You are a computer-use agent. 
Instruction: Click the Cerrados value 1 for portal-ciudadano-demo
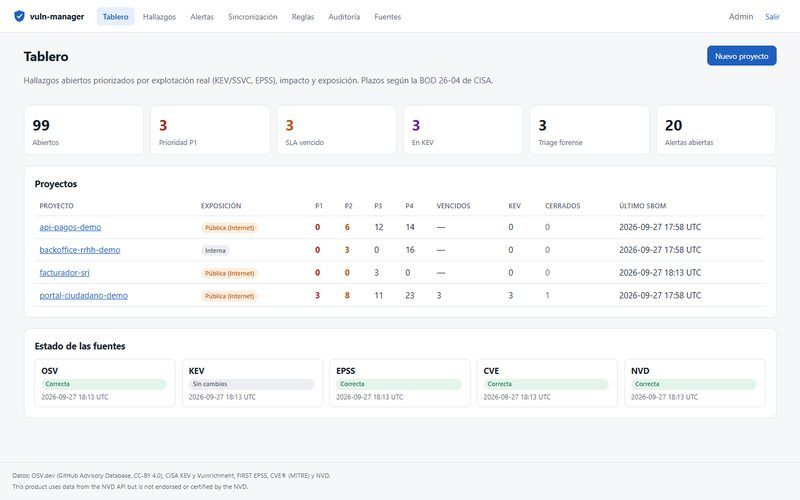click(x=547, y=295)
